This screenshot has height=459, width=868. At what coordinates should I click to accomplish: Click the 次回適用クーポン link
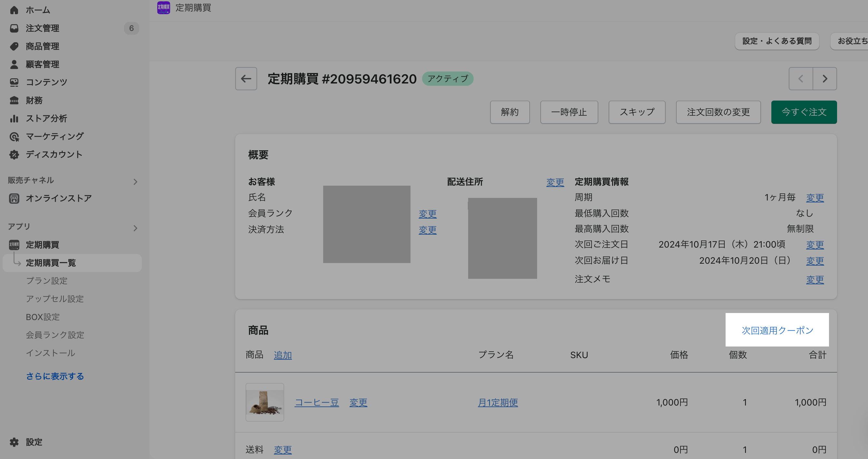pyautogui.click(x=777, y=330)
